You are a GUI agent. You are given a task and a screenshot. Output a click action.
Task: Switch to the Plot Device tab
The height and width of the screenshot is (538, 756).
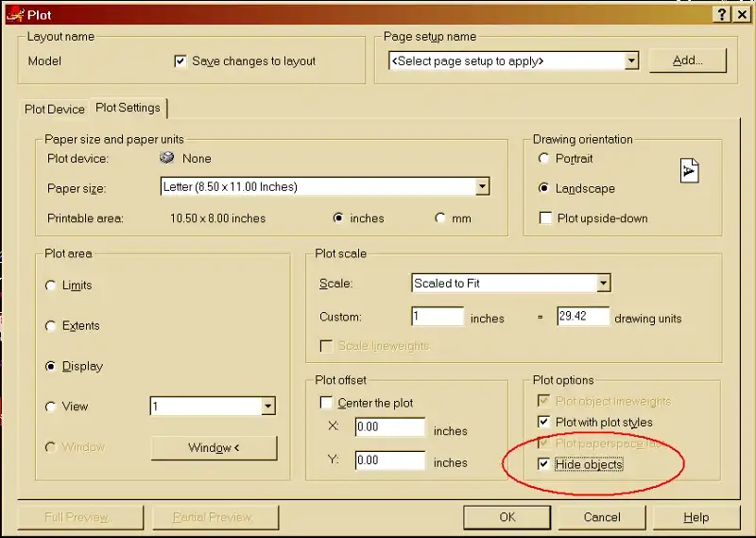tap(55, 109)
